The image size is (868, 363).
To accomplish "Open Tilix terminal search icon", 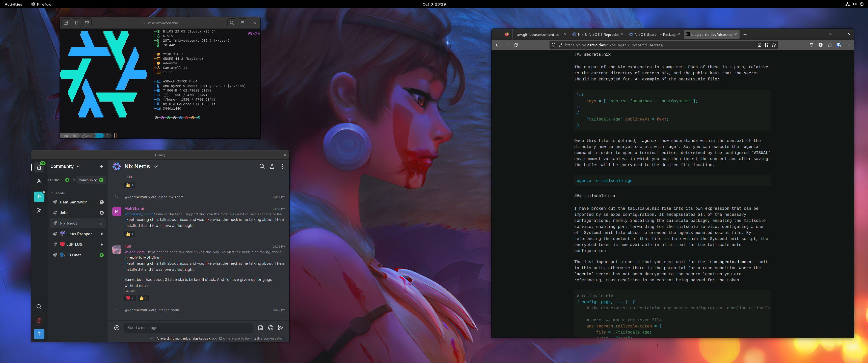I will pyautogui.click(x=231, y=23).
